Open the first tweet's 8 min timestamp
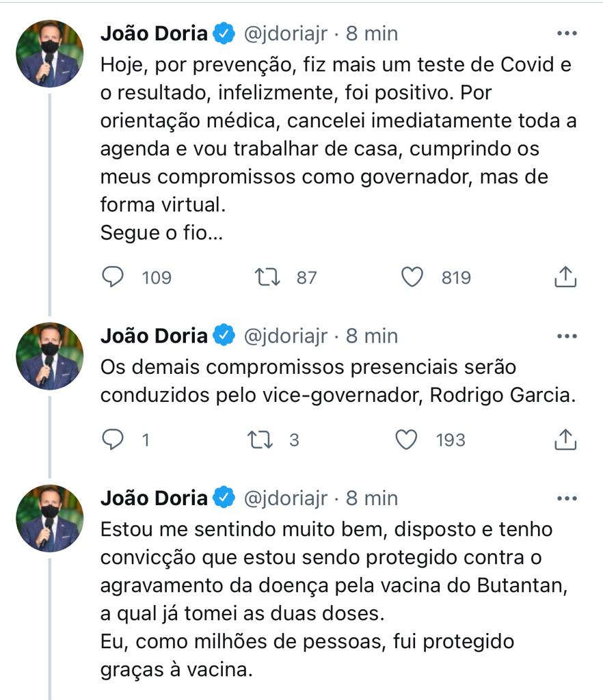This screenshot has width=603, height=700. 372,33
